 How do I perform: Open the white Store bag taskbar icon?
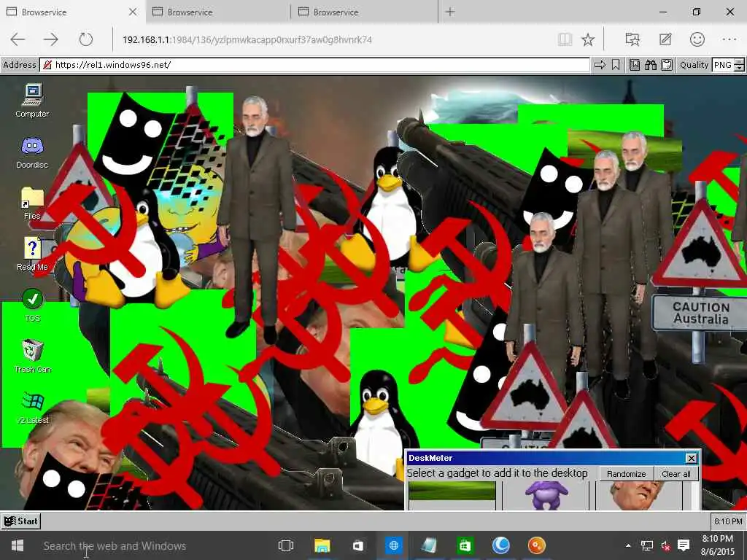(357, 545)
